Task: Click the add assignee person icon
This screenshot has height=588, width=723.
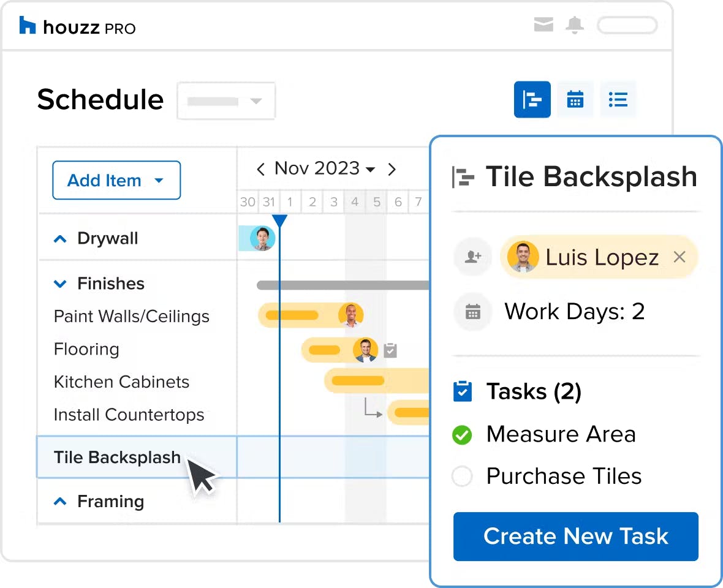Action: point(472,257)
